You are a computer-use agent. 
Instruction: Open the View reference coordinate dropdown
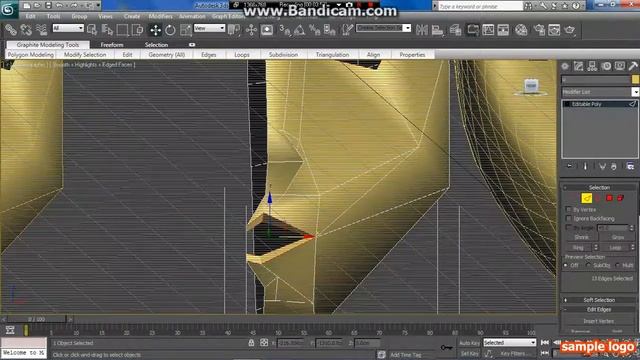pos(209,28)
